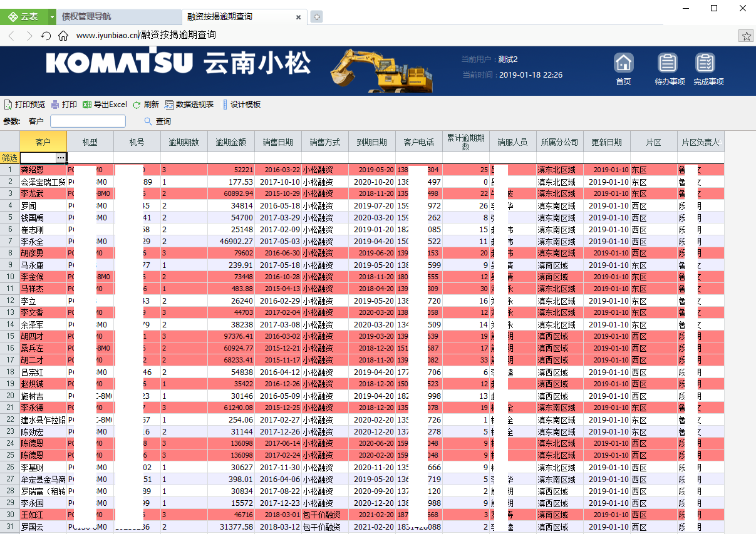756x534 pixels.
Task: Click browser forward arrow
Action: tap(29, 36)
